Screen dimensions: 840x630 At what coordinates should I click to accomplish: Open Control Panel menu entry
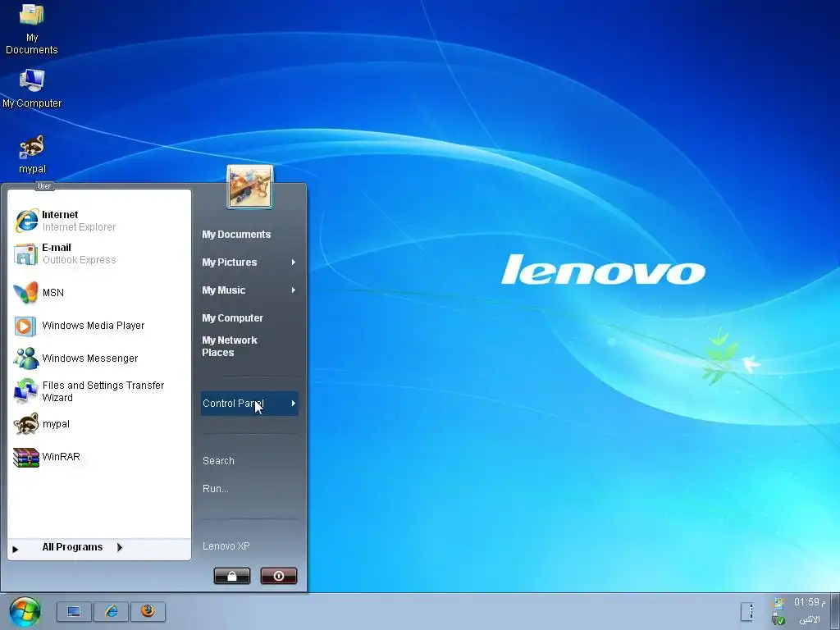click(249, 404)
